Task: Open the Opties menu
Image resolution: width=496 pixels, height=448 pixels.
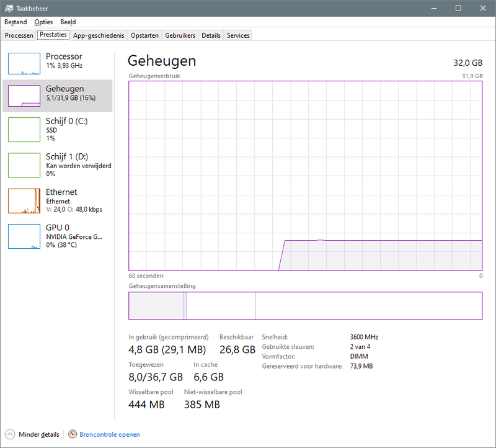Action: tap(43, 22)
